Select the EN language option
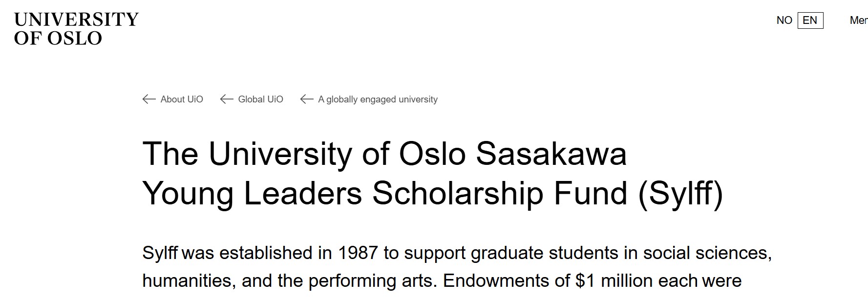The image size is (868, 299). coord(810,20)
